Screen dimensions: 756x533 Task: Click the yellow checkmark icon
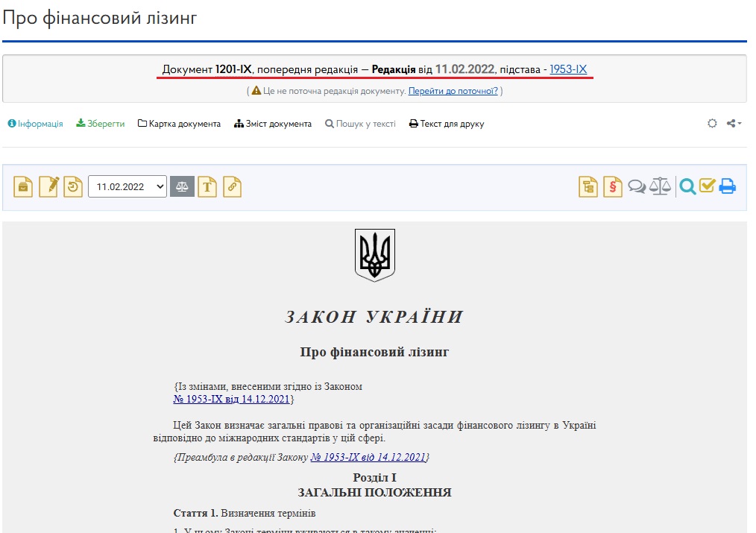pyautogui.click(x=707, y=186)
